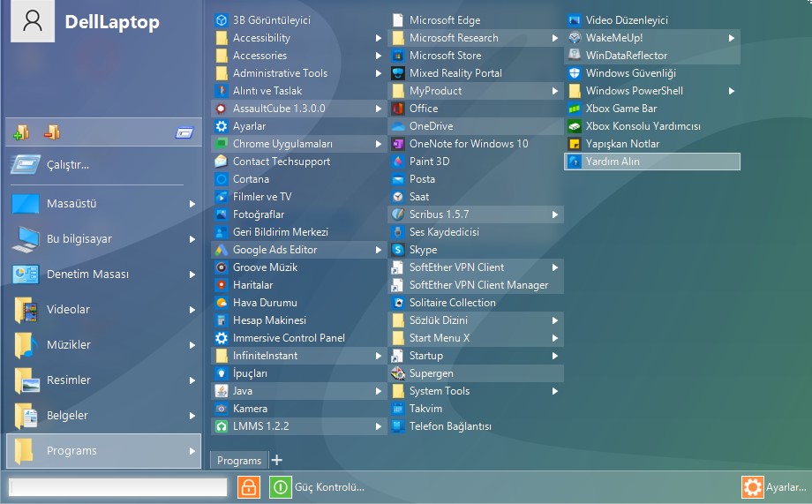Screen dimensions: 812x504
Task: Open Belgeler menu item
Action: tap(103, 415)
